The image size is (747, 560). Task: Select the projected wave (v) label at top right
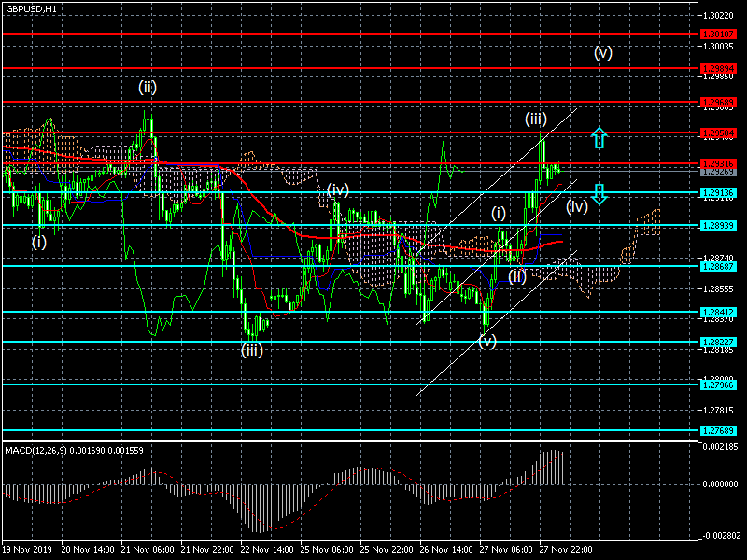[x=603, y=52]
